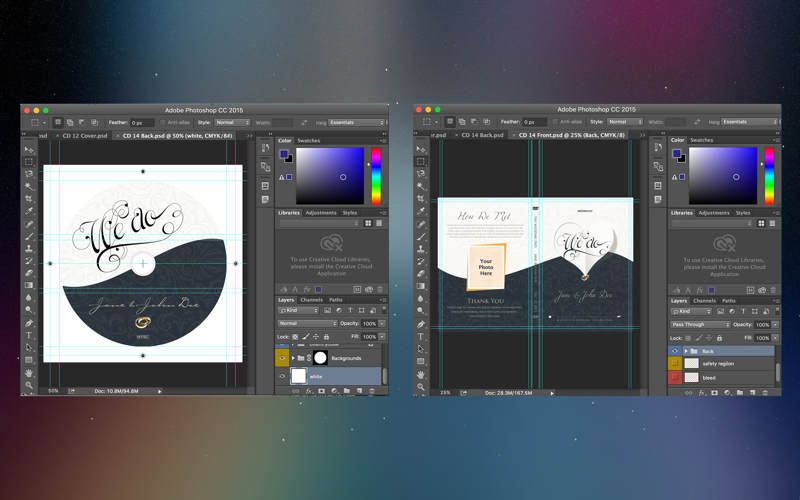Select the Magic Wand tool in left window
Image resolution: width=800 pixels, height=500 pixels.
tap(29, 186)
